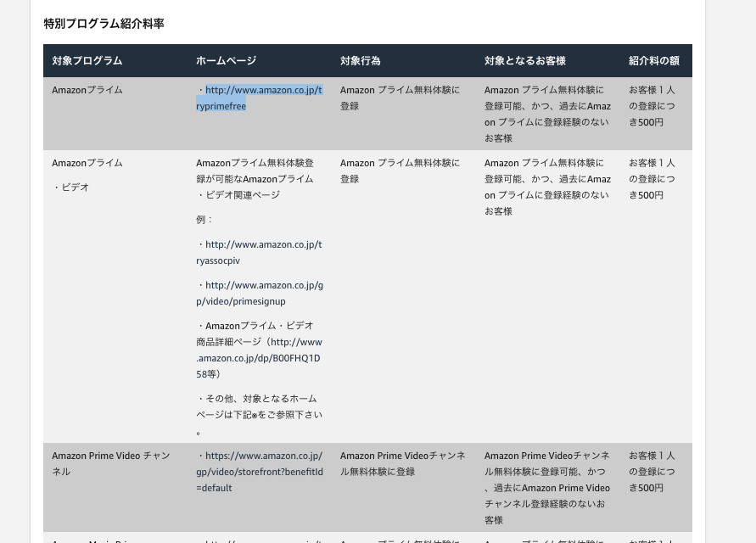Click the 特別プログラム紹介料率 heading
Image resolution: width=756 pixels, height=543 pixels.
pyautogui.click(x=104, y=23)
